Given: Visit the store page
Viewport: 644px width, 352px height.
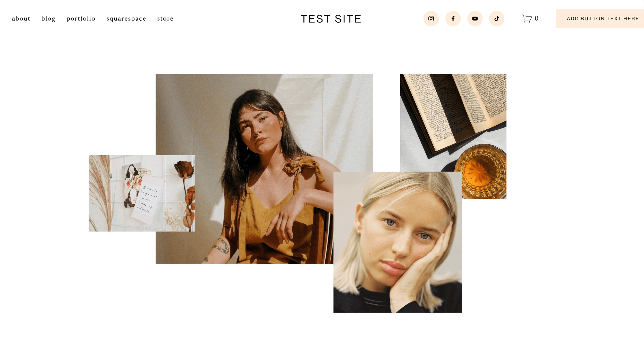Looking at the screenshot, I should point(165,19).
